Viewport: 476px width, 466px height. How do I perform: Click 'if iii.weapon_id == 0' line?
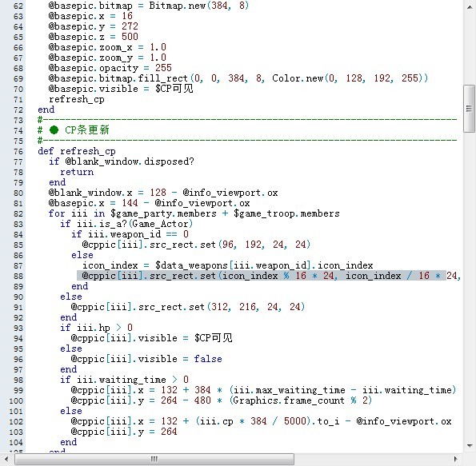[130, 234]
